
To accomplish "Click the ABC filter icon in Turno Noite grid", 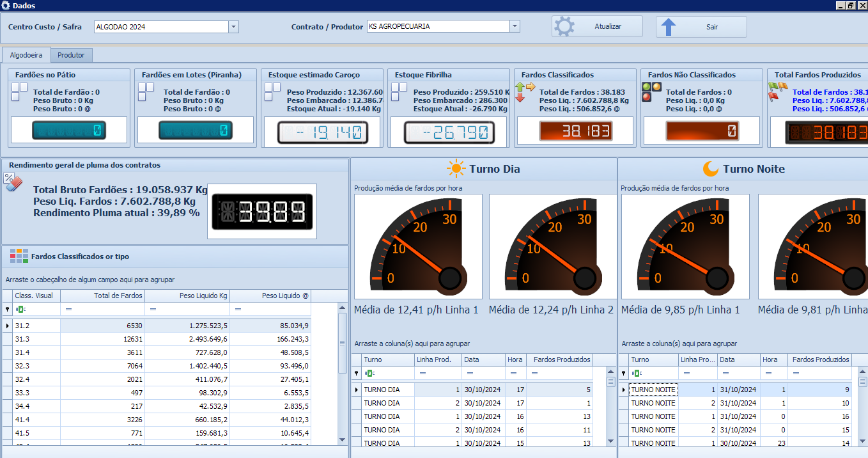I will 637,373.
